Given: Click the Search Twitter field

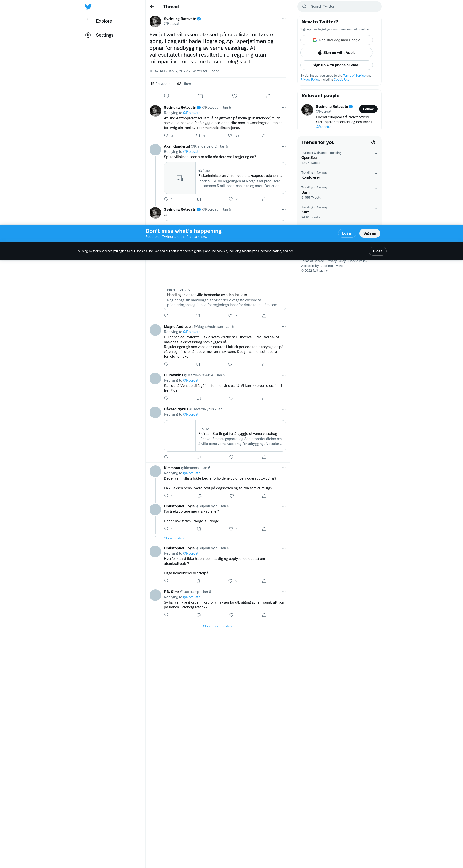Looking at the screenshot, I should pyautogui.click(x=339, y=7).
